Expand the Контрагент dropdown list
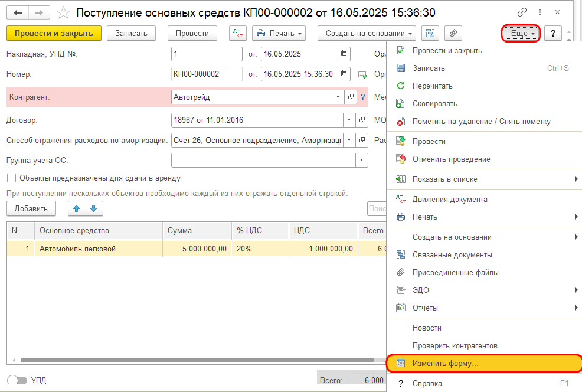Viewport: 582px width, 392px height. click(338, 97)
